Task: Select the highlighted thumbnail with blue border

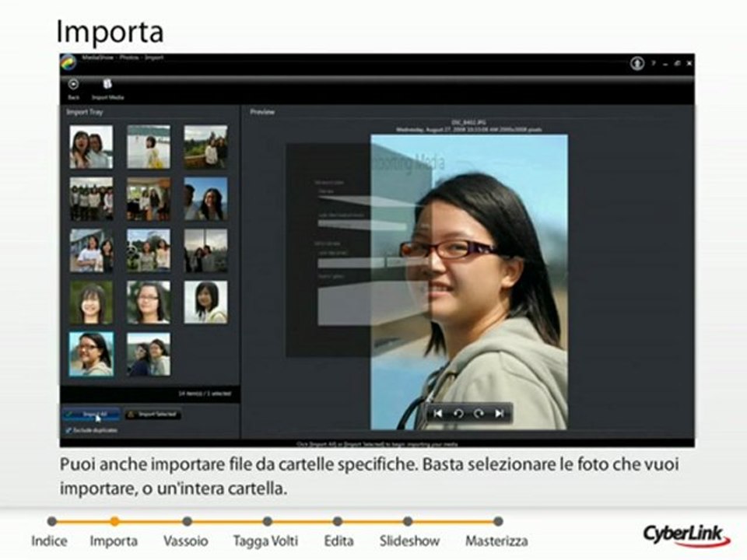Action: 91,355
